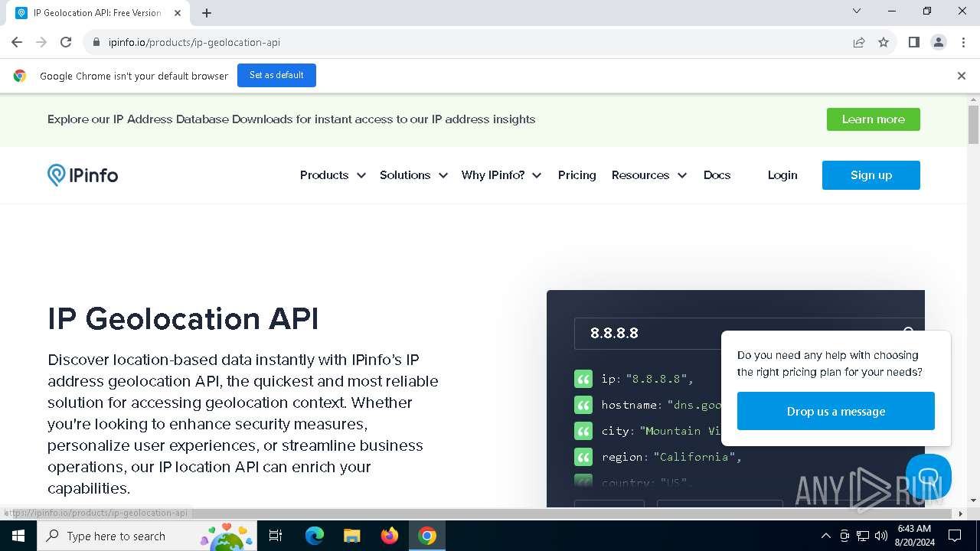Open the notifications action center

(955, 536)
